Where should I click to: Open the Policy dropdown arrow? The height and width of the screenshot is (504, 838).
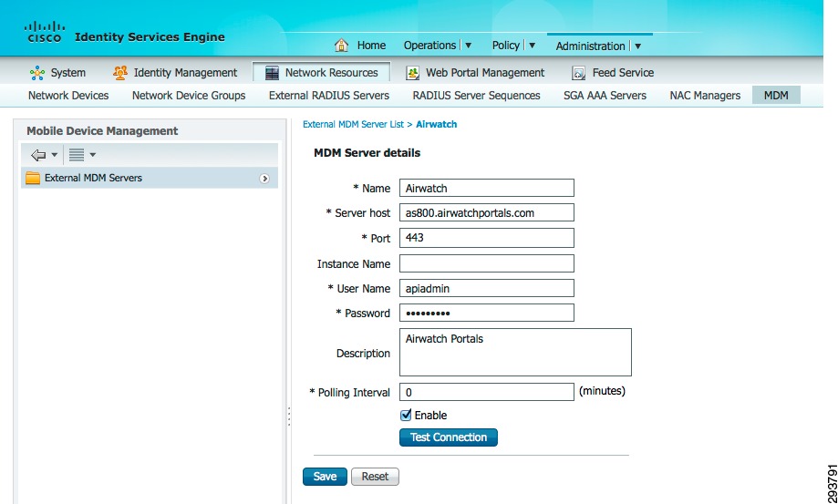tap(532, 46)
